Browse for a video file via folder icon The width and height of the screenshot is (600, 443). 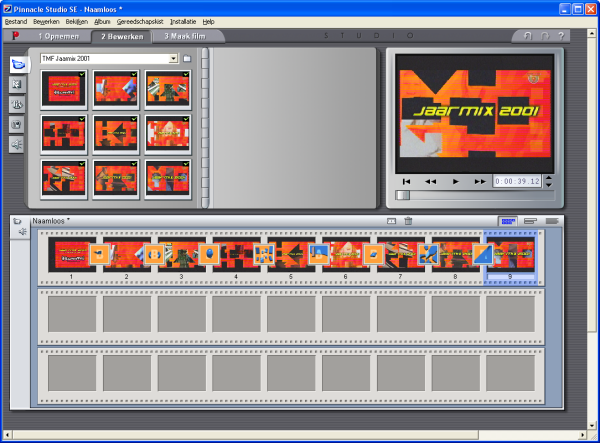187,59
